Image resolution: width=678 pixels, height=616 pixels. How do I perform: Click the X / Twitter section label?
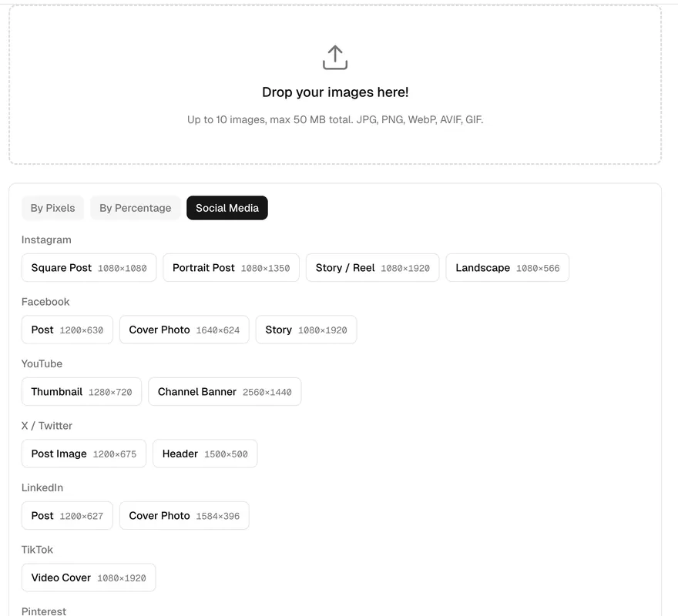pyautogui.click(x=47, y=426)
